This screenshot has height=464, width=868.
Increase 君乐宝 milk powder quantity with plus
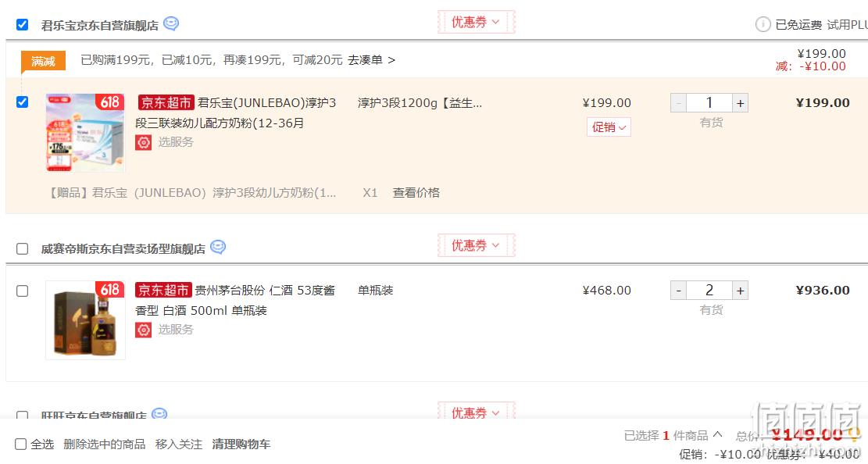(x=740, y=103)
